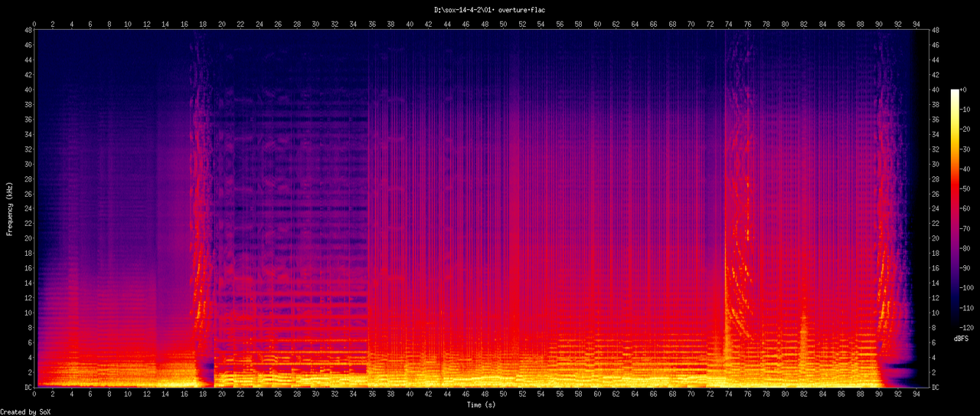The image size is (980, 416).
Task: Click the '-20' colorbar value
Action: pos(966,129)
